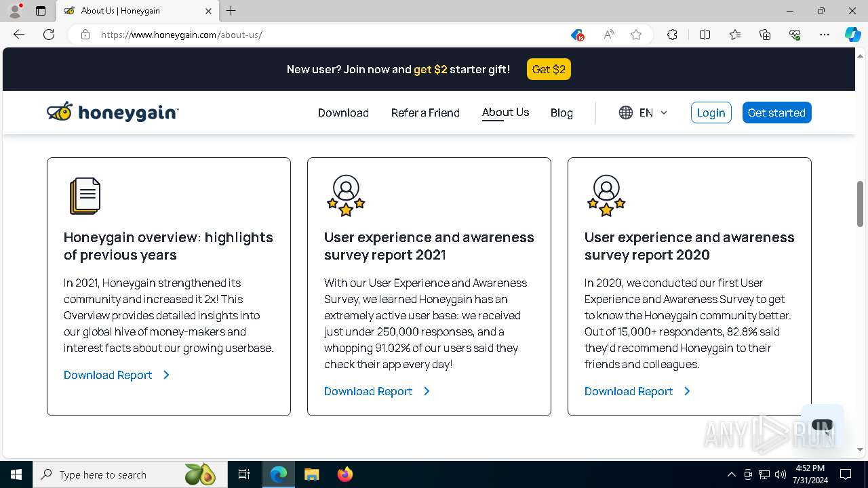Open browser Extensions puzzle icon
Screen dimensions: 868x488
click(672, 35)
